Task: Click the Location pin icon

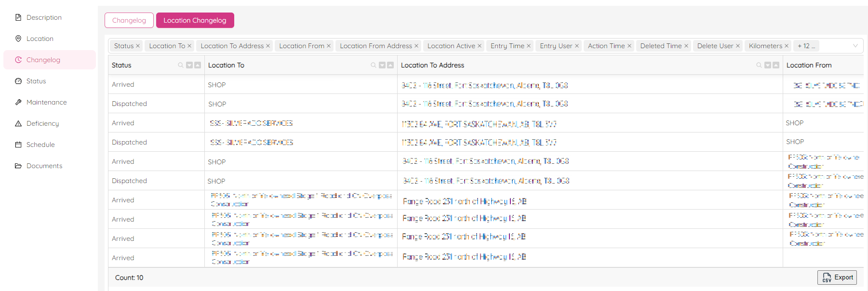Action: point(18,39)
